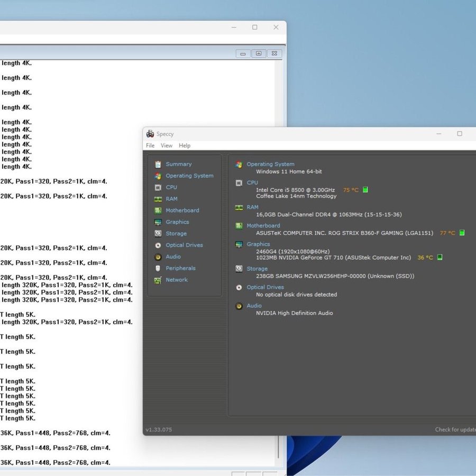Click the Operating System heading link
Image resolution: width=476 pixels, height=476 pixels.
pyautogui.click(x=270, y=164)
